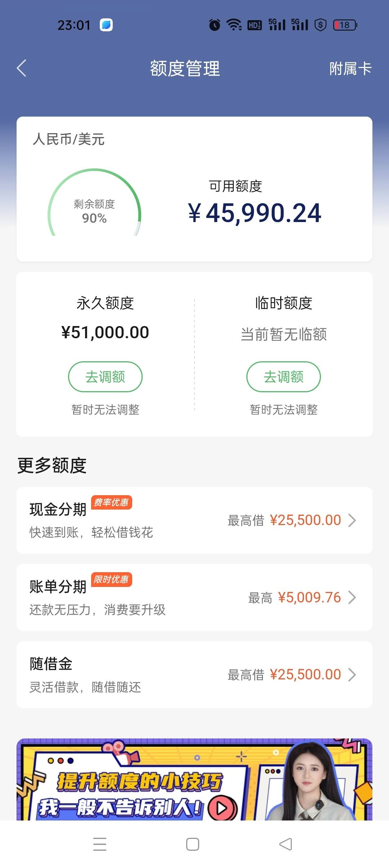
Task: Open the 现金分期 entry
Action: (x=194, y=520)
